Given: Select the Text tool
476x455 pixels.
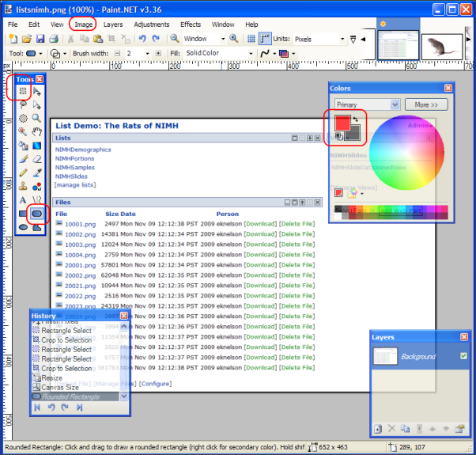Looking at the screenshot, I should (23, 200).
